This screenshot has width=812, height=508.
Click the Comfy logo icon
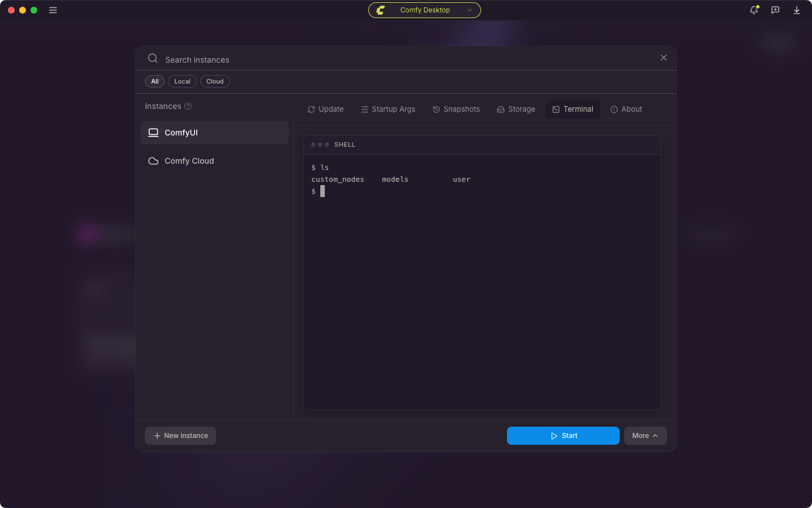(381, 10)
